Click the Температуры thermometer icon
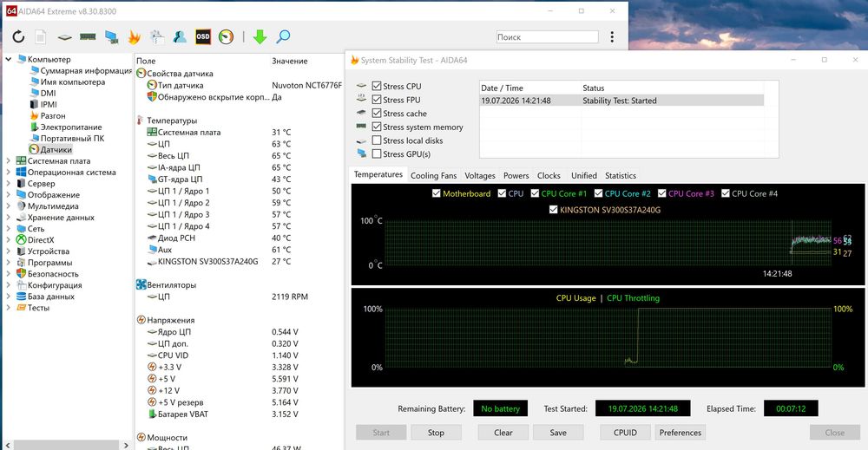868x450 pixels. 141,120
